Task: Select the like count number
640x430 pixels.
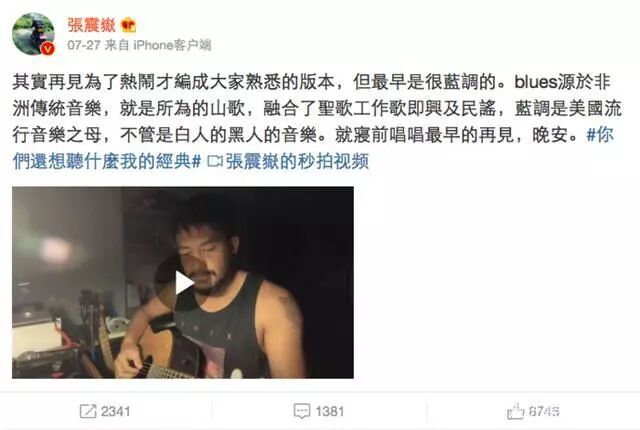Action: (544, 411)
